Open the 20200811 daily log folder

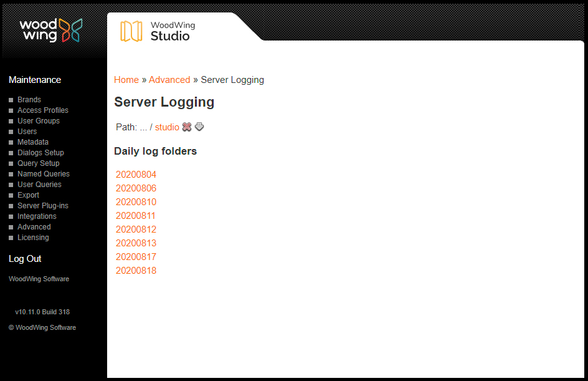pyautogui.click(x=136, y=216)
